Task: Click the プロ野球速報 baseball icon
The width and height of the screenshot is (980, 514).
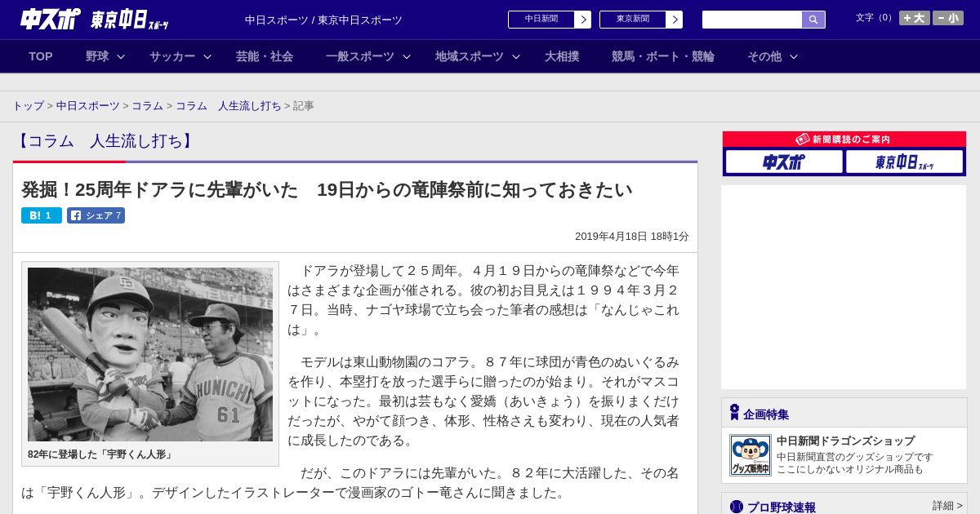Action: tap(737, 507)
